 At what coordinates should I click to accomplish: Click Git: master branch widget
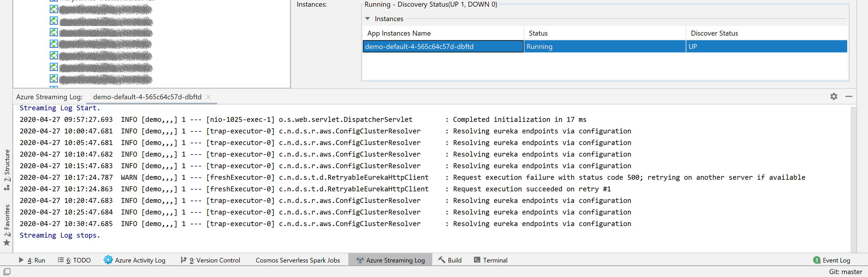(x=845, y=272)
